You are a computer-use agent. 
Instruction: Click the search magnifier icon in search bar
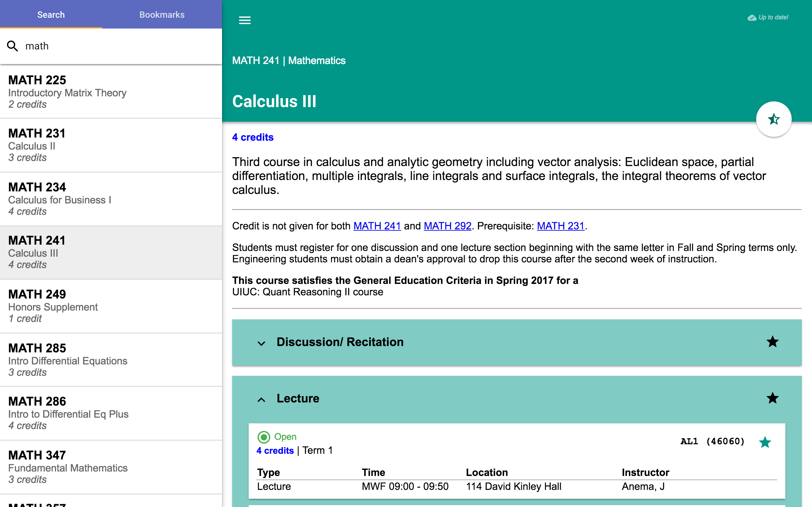12,46
